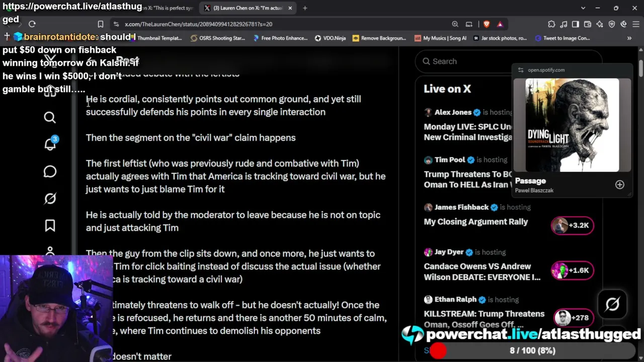Click Alex Jones verified badge
The image size is (644, 362).
477,113
